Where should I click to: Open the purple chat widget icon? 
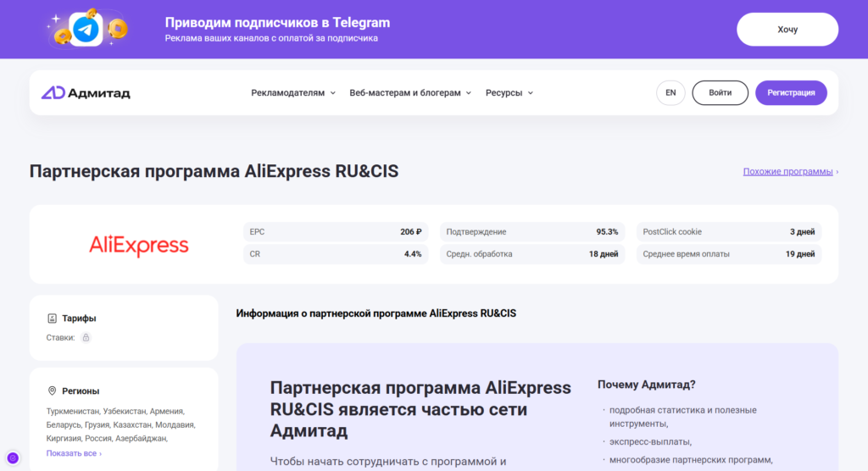click(13, 457)
